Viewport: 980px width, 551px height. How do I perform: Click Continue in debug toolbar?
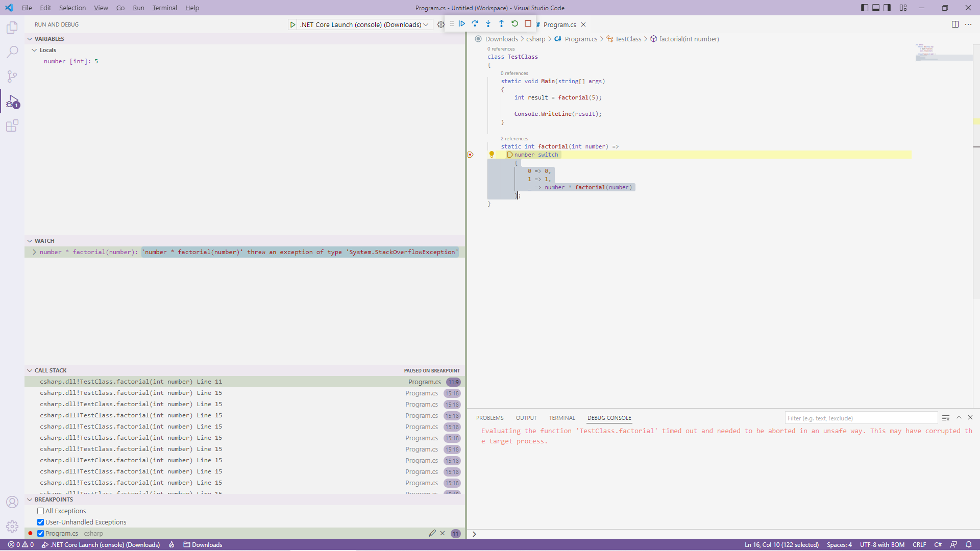(461, 23)
